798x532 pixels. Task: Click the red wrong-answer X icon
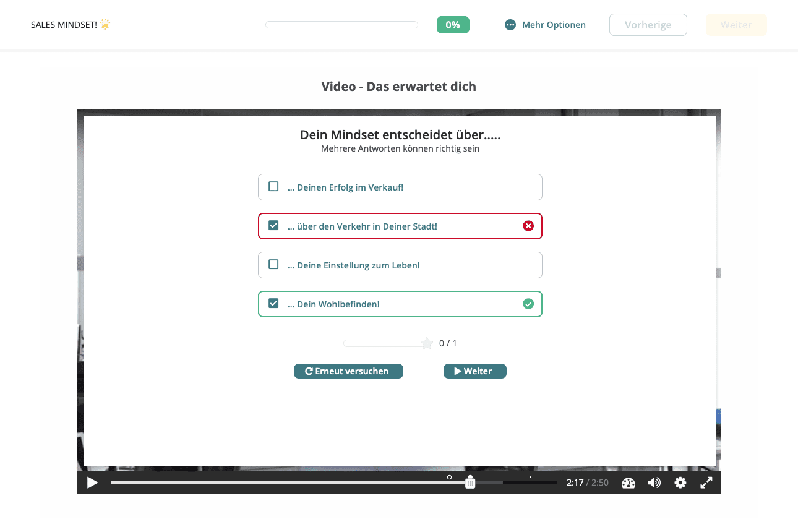(x=528, y=226)
